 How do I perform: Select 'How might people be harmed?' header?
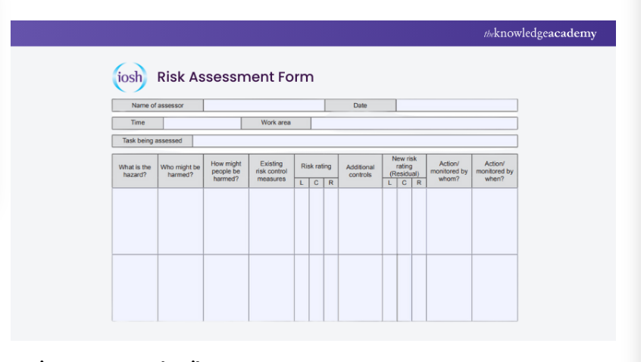point(226,171)
